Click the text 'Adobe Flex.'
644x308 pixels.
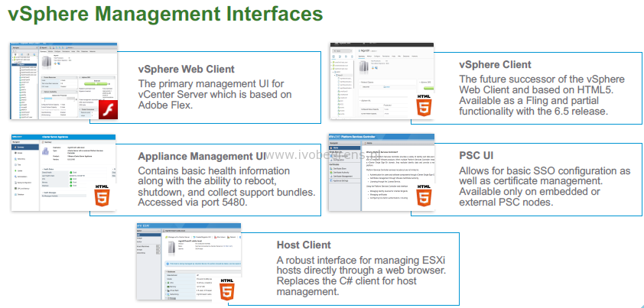[165, 105]
